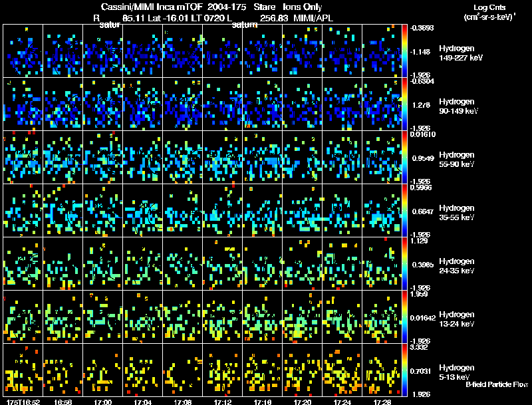
Task: Click the Hydrogen 24-35 keV label
Action: click(x=457, y=266)
